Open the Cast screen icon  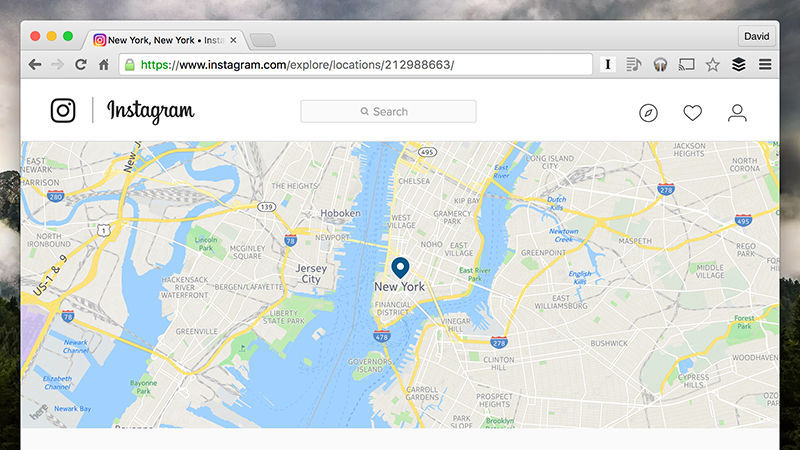(686, 64)
